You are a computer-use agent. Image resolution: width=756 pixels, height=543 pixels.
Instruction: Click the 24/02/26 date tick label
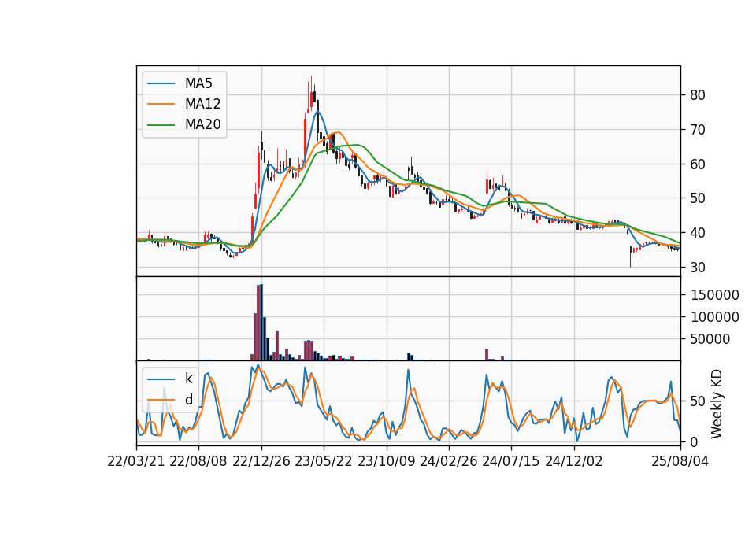pyautogui.click(x=449, y=462)
